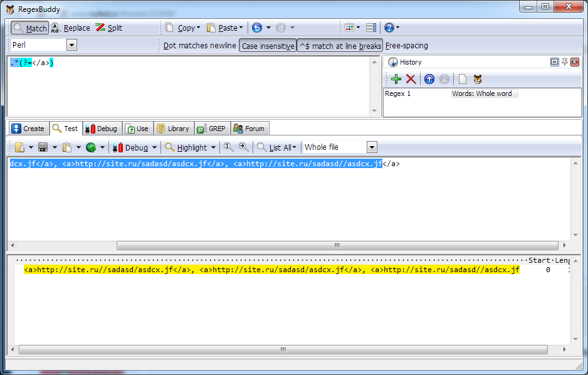Click the green globe web icon
The image size is (588, 375).
point(91,147)
